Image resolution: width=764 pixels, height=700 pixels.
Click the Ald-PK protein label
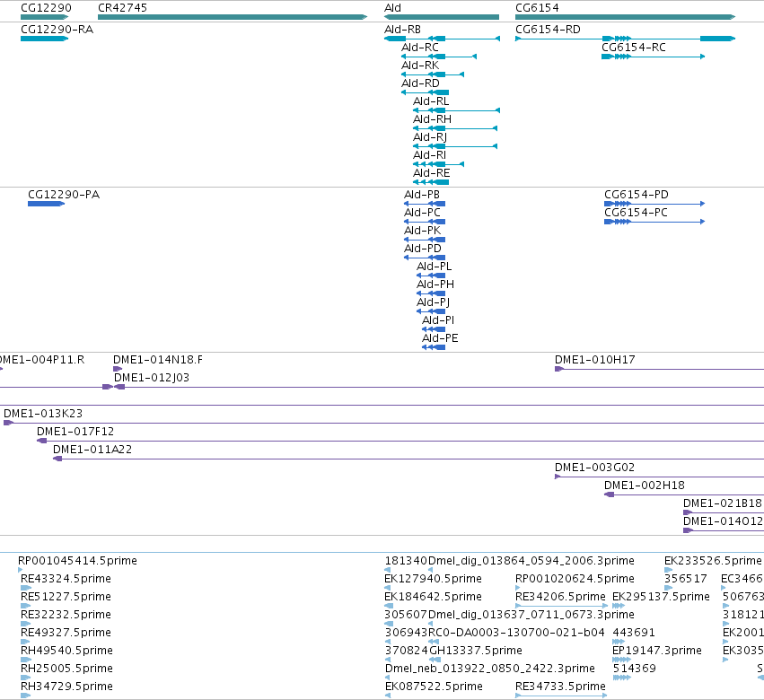[423, 231]
